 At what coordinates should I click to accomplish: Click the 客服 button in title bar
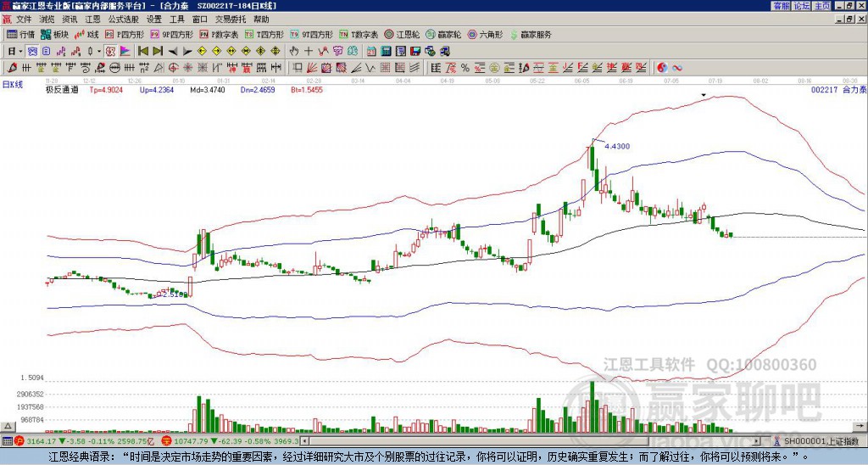[781, 6]
